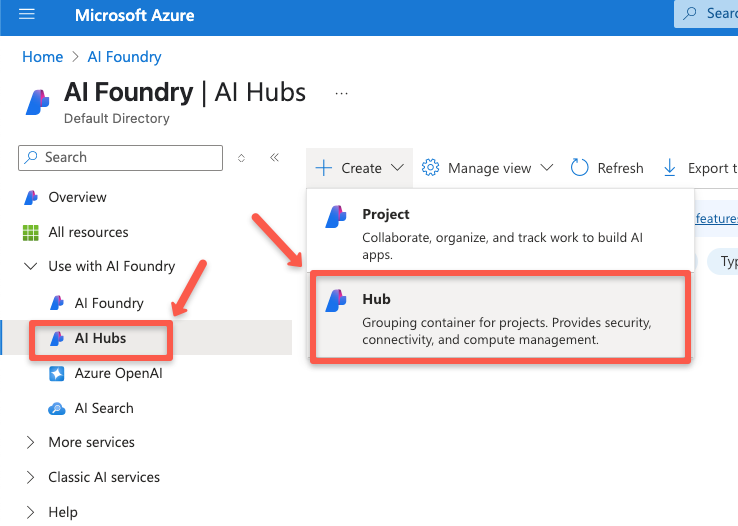Select AI Hubs in sidebar

tap(100, 338)
